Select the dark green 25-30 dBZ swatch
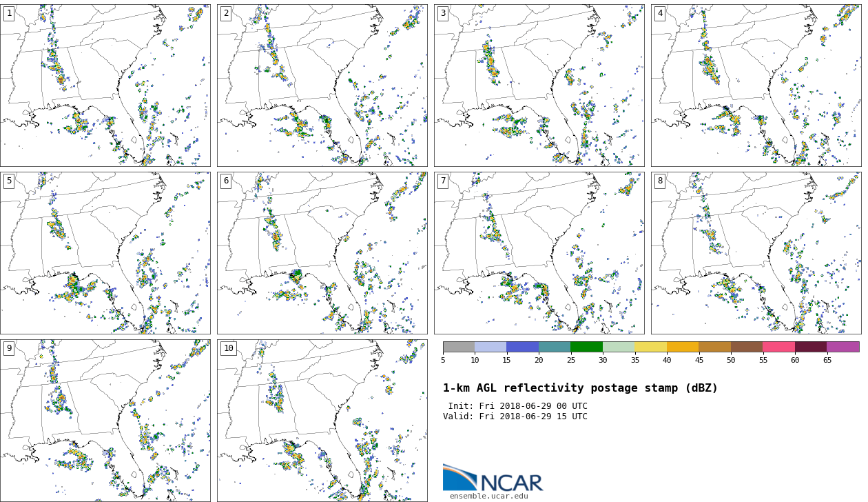Screen dimensions: 868x502 586,347
